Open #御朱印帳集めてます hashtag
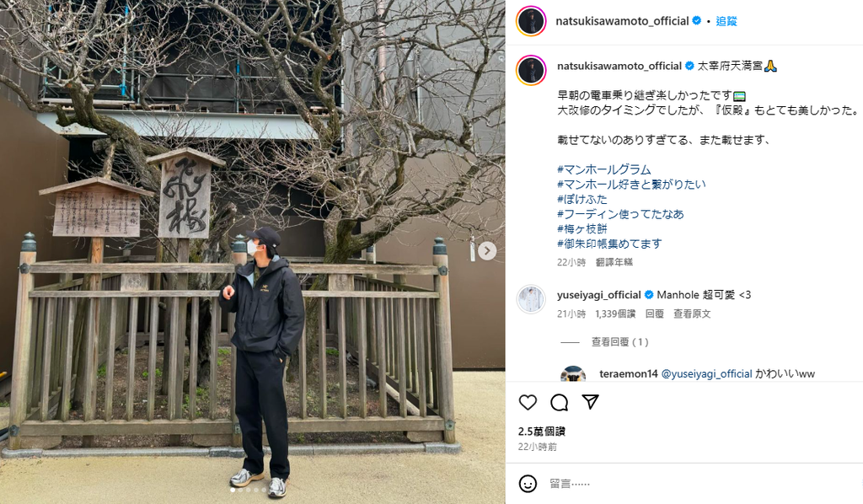863x504 pixels. coord(609,244)
